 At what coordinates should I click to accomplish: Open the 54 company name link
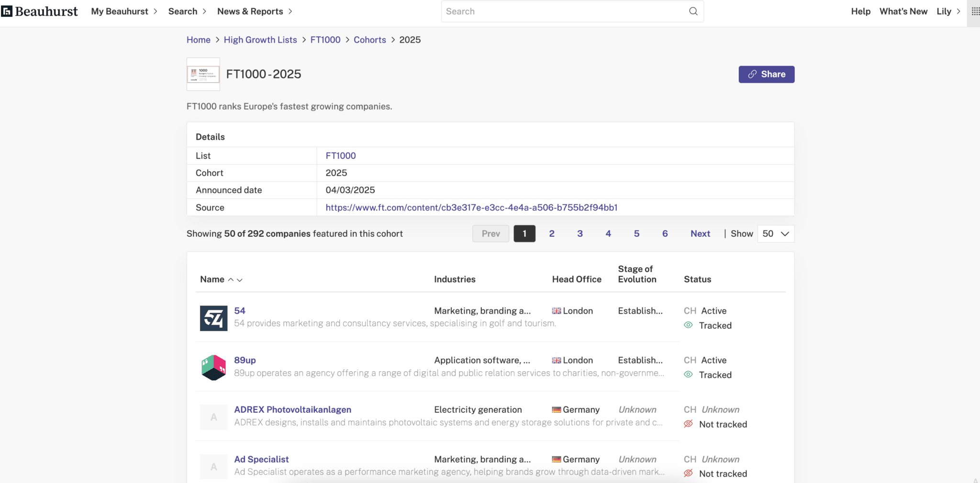click(240, 310)
